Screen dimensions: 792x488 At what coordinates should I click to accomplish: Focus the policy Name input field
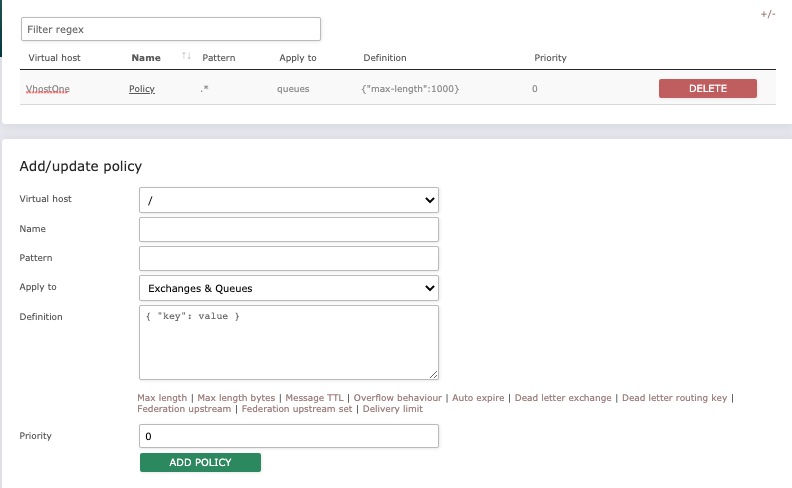point(289,230)
